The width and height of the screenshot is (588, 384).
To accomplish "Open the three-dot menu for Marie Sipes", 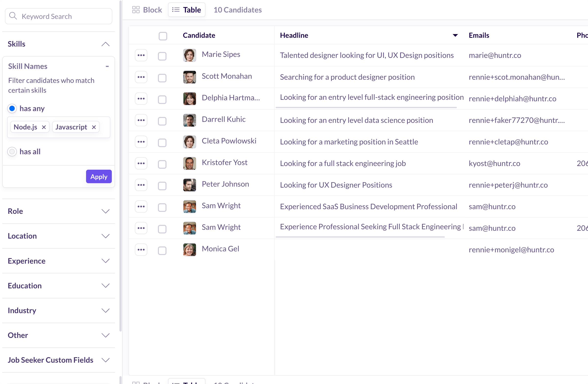I will 141,55.
